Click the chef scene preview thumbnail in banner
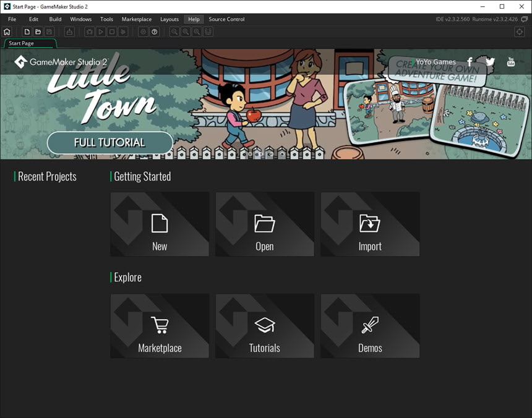532x418 pixels. click(x=390, y=111)
